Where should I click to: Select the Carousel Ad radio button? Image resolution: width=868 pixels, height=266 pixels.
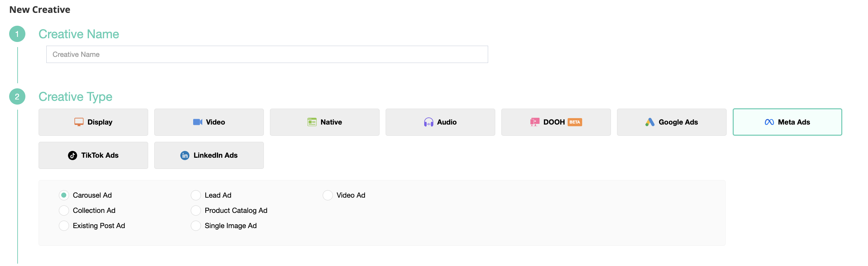[64, 195]
